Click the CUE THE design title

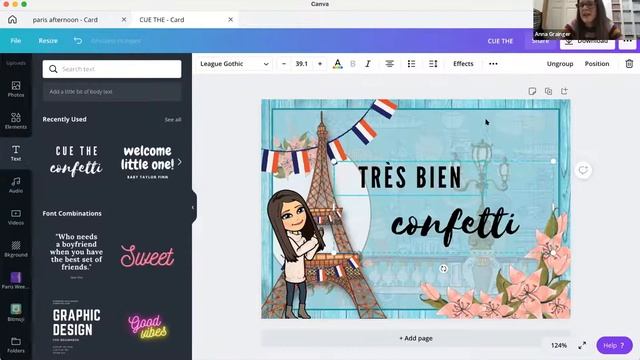tap(500, 41)
